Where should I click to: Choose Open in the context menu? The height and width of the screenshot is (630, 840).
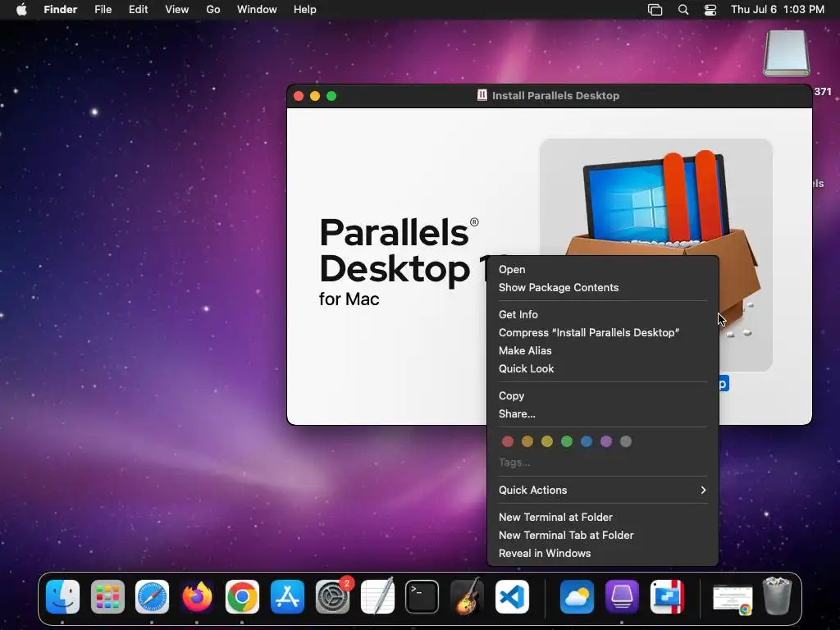(603, 269)
